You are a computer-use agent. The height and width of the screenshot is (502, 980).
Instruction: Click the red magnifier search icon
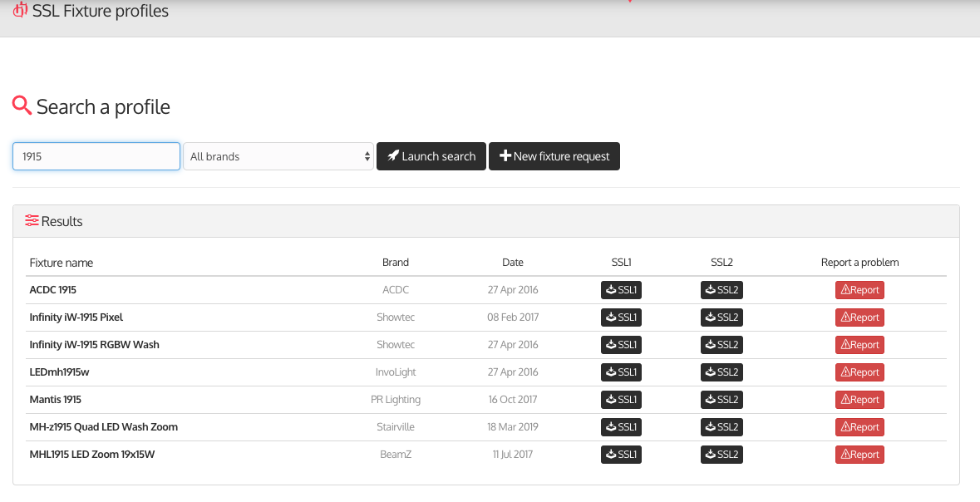(x=22, y=105)
